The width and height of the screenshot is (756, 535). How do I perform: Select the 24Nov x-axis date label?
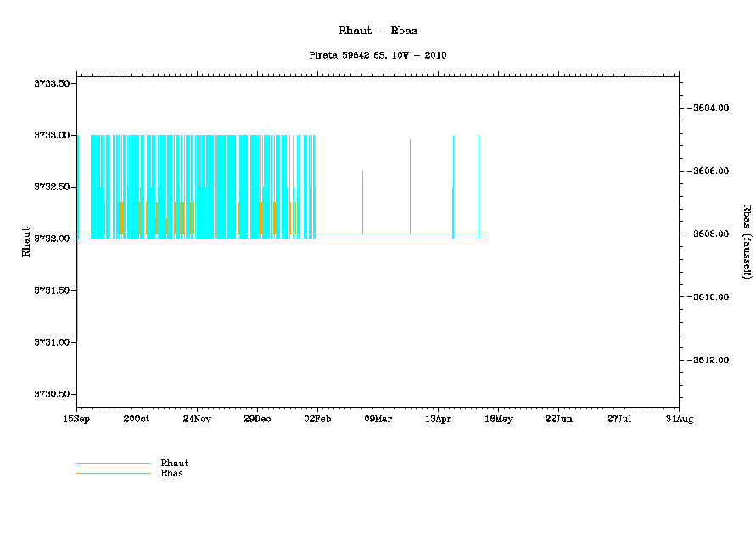coord(197,419)
